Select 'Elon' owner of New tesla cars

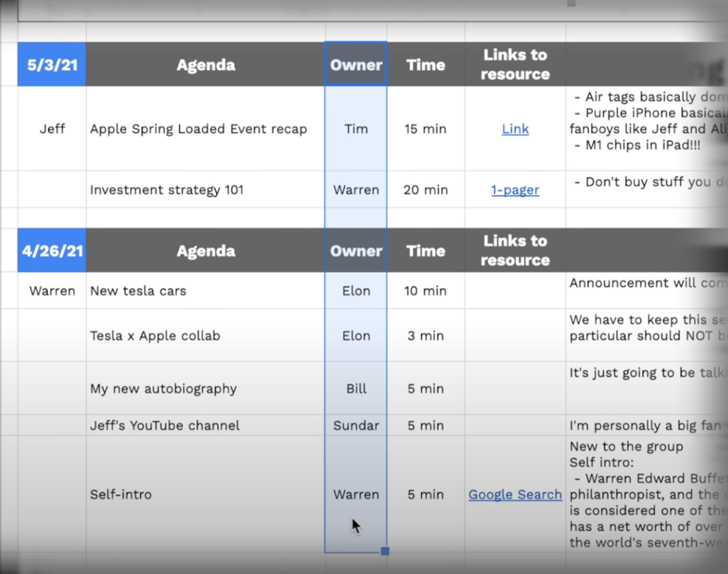point(356,291)
